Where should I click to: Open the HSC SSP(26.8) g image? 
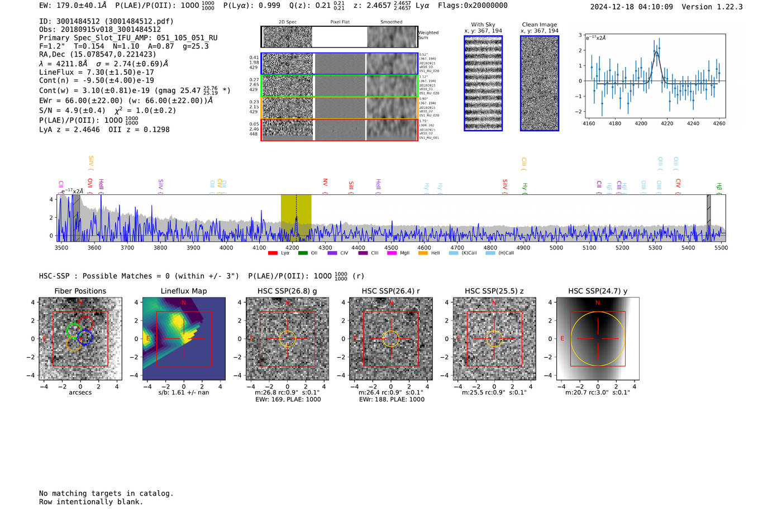pos(287,339)
